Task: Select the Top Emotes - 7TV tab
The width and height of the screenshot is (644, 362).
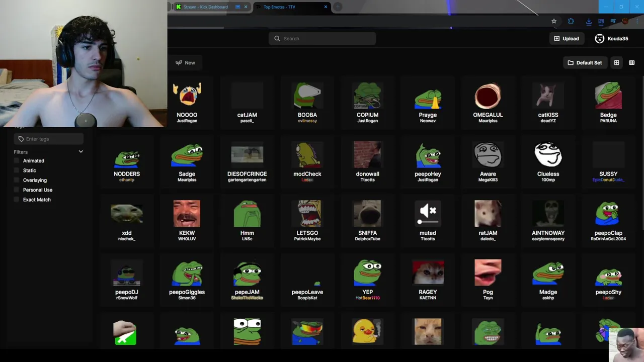Action: (291, 7)
